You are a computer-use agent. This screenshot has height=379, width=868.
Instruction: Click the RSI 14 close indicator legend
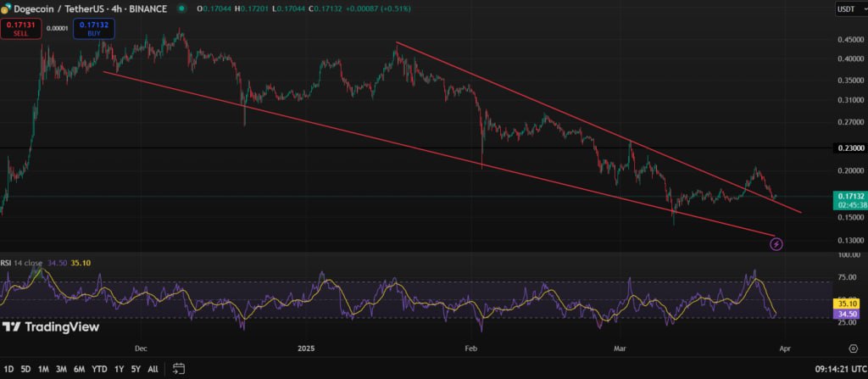(x=21, y=263)
